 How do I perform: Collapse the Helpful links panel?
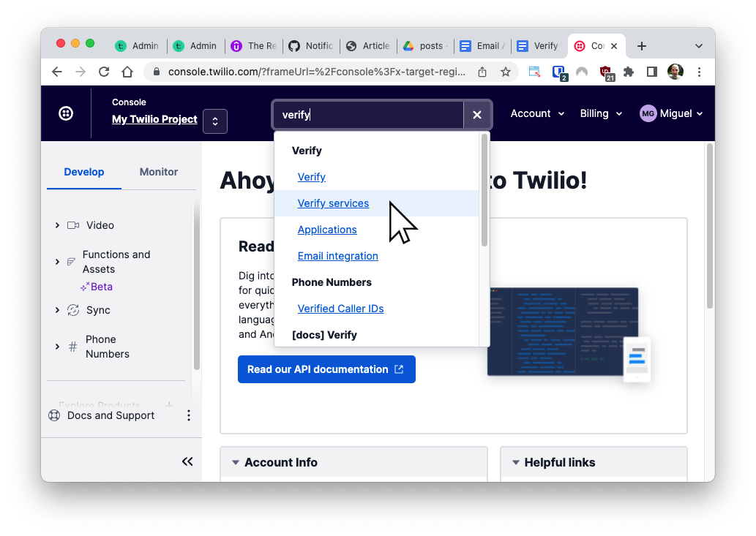pos(515,462)
